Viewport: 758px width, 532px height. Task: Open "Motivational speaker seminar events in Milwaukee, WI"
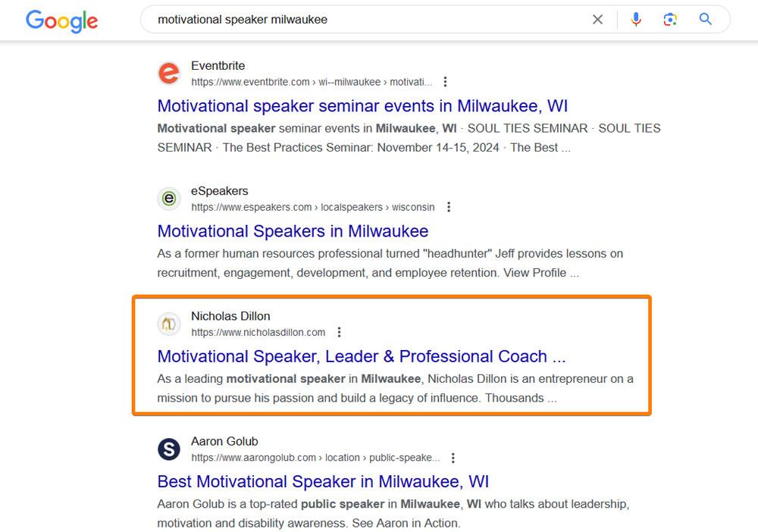coord(362,106)
